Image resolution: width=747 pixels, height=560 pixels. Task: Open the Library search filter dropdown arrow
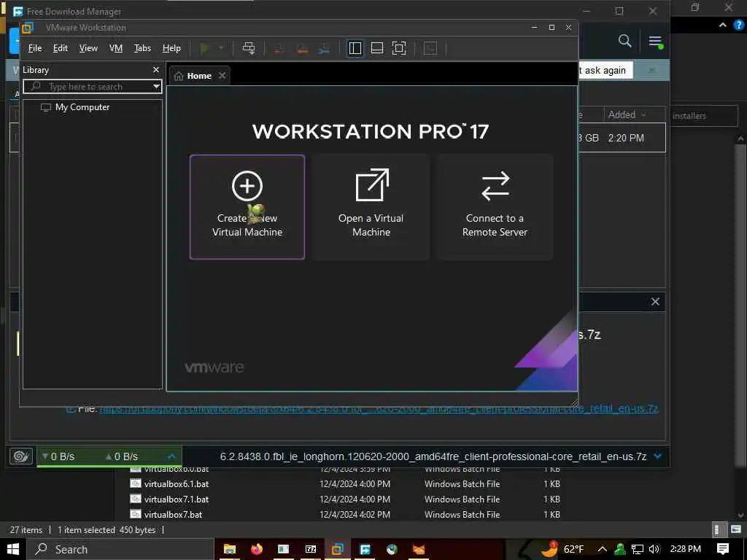[156, 86]
